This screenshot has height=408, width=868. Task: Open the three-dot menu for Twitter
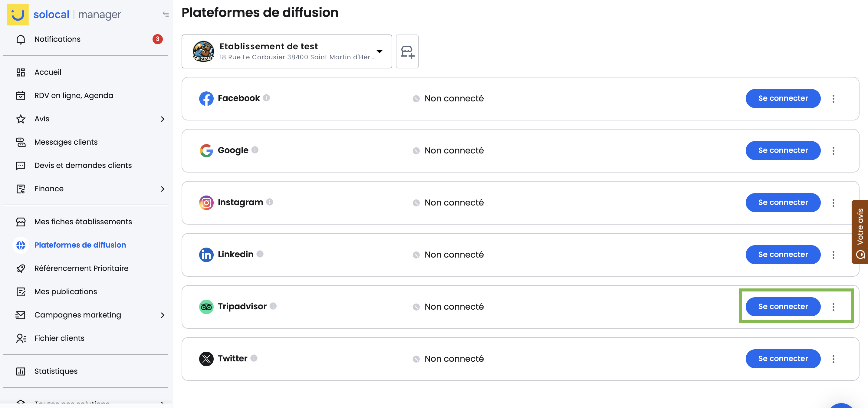click(x=833, y=359)
